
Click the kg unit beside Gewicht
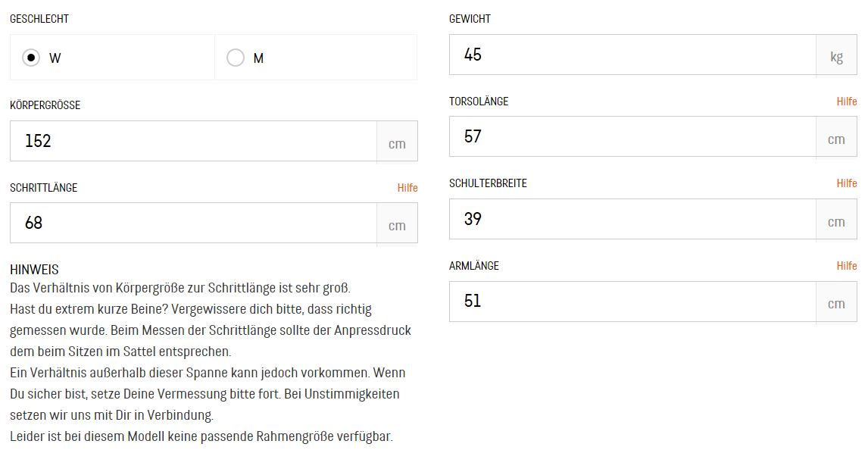click(x=836, y=57)
